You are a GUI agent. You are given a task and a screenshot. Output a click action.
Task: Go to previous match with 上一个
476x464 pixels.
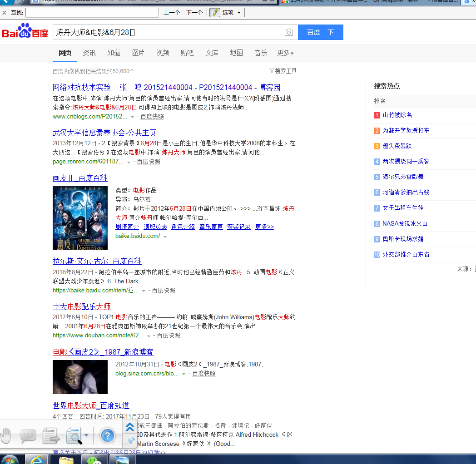pos(172,13)
